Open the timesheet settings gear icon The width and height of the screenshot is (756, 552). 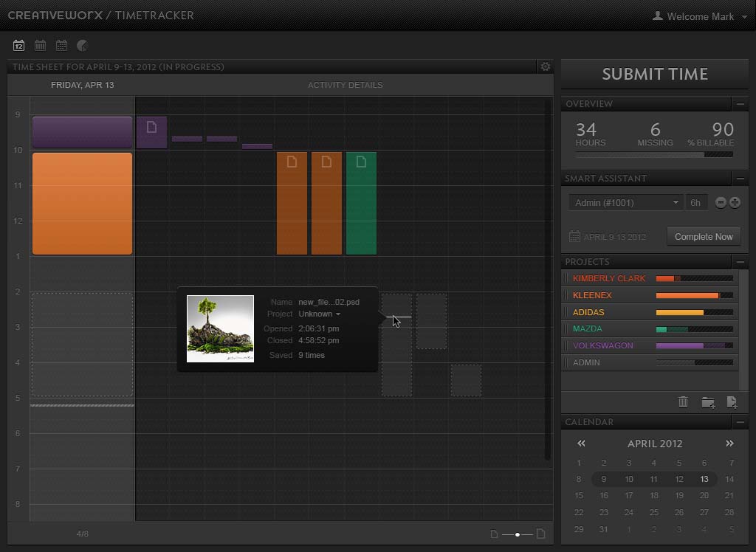pyautogui.click(x=546, y=66)
